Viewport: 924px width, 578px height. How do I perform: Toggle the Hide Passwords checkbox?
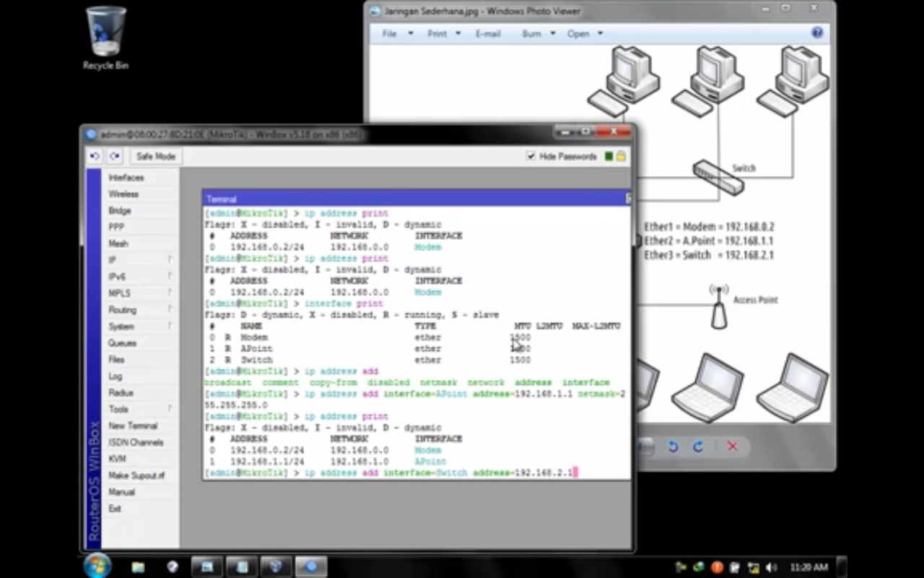coord(531,156)
